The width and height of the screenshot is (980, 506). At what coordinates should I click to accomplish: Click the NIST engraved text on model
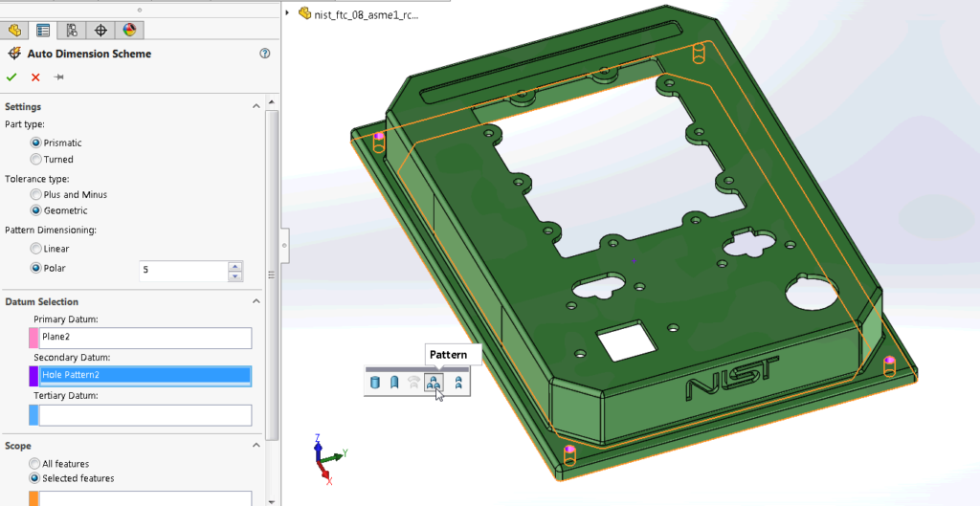[732, 377]
